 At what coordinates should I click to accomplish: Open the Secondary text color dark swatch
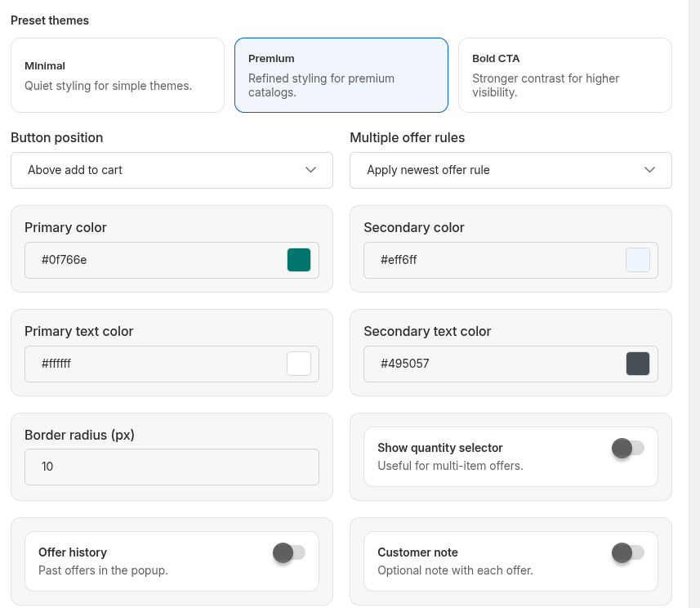pos(637,364)
